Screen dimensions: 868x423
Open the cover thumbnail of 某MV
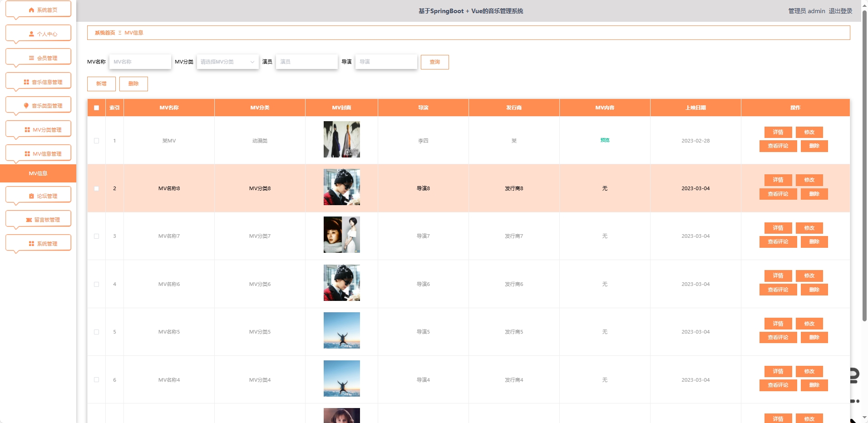click(x=342, y=139)
